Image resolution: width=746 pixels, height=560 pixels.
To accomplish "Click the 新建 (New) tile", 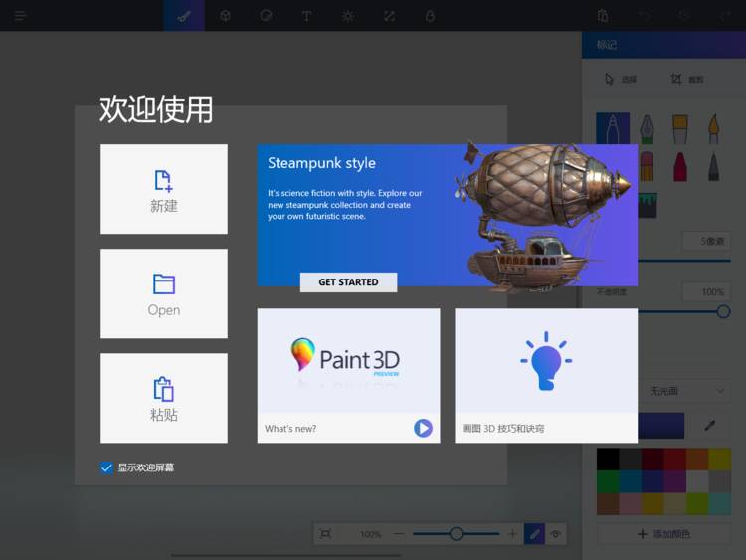I will point(164,189).
